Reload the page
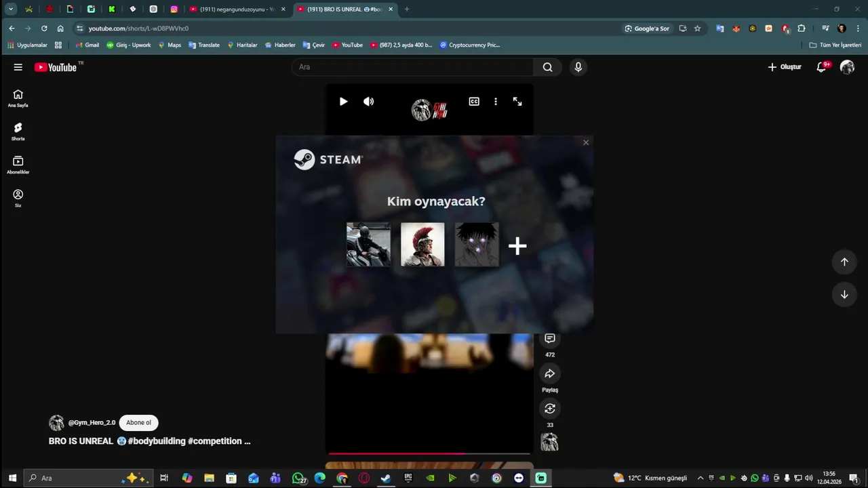This screenshot has width=868, height=488. [x=44, y=28]
